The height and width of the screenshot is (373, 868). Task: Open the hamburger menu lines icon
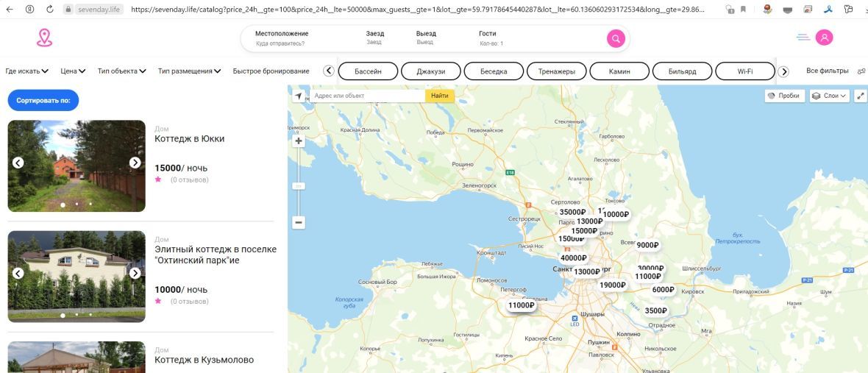point(803,38)
